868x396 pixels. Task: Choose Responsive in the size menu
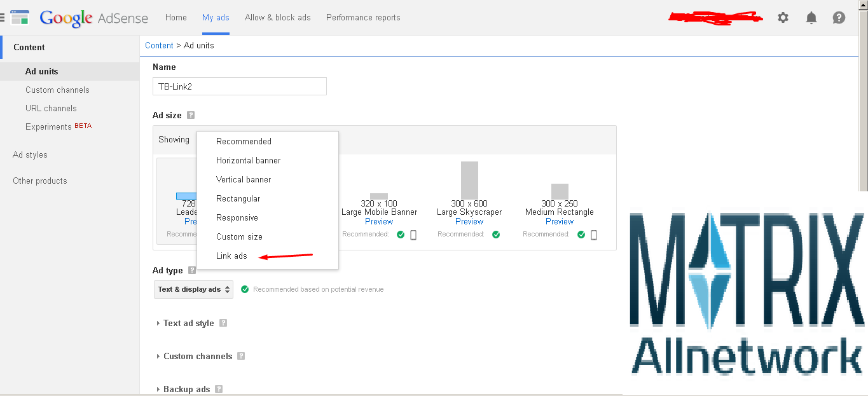pos(237,217)
